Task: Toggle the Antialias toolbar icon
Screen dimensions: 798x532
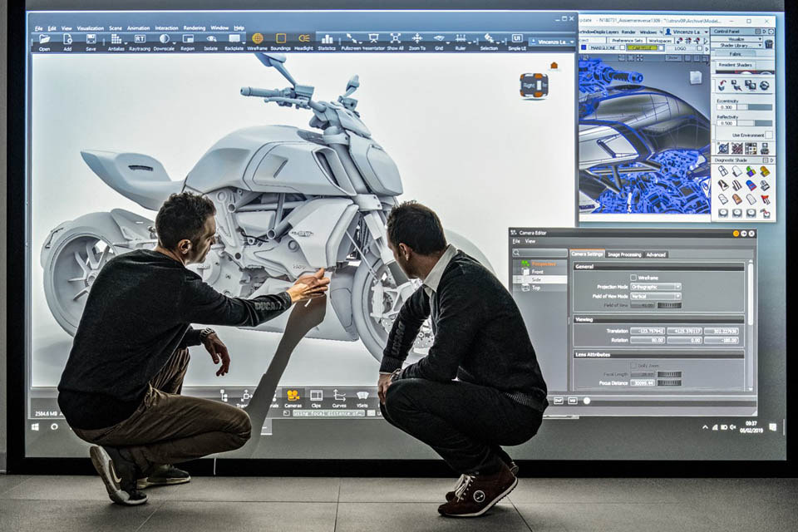Action: point(116,39)
